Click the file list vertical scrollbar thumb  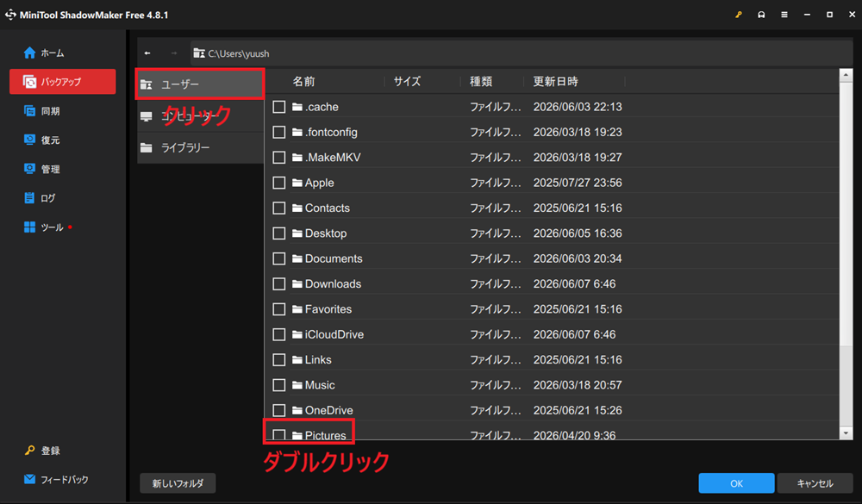click(x=846, y=214)
